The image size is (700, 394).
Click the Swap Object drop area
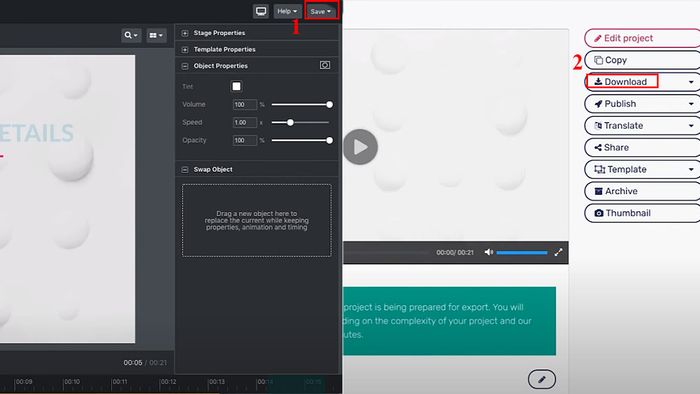(x=257, y=220)
